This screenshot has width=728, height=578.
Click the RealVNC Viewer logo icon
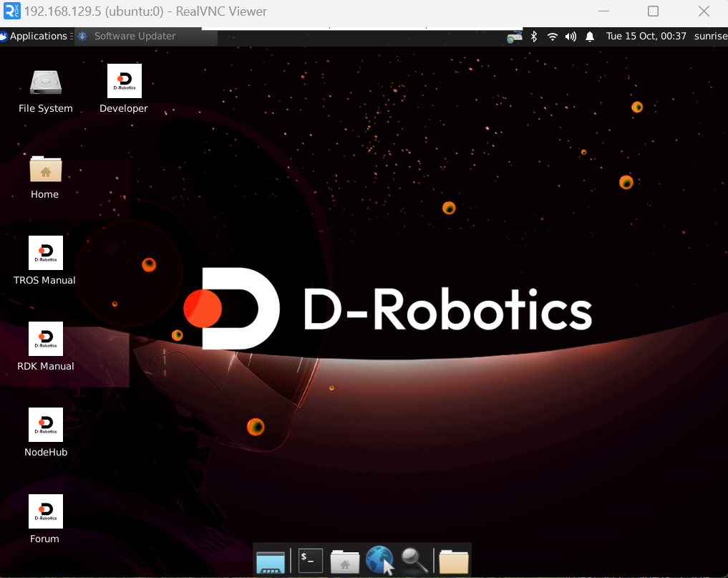11,11
